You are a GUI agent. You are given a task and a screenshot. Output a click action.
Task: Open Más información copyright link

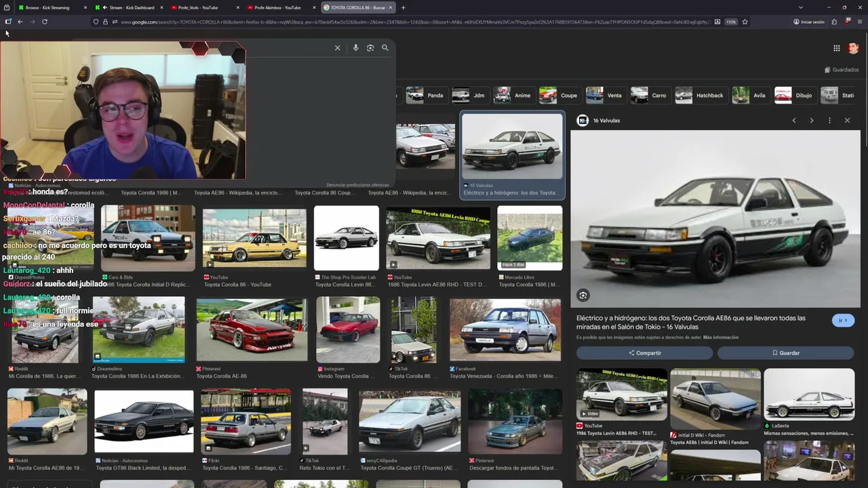[x=721, y=338]
